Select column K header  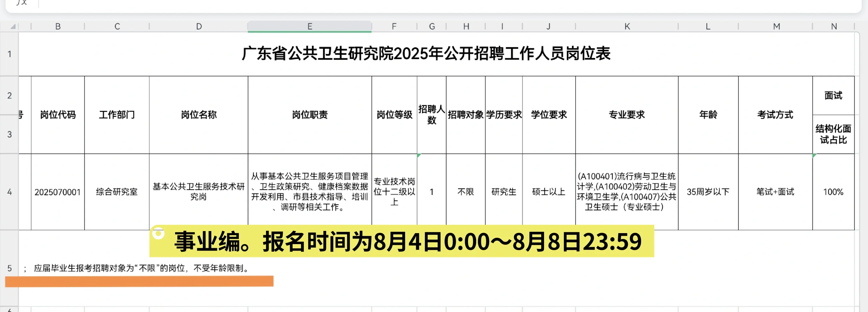[x=627, y=26]
